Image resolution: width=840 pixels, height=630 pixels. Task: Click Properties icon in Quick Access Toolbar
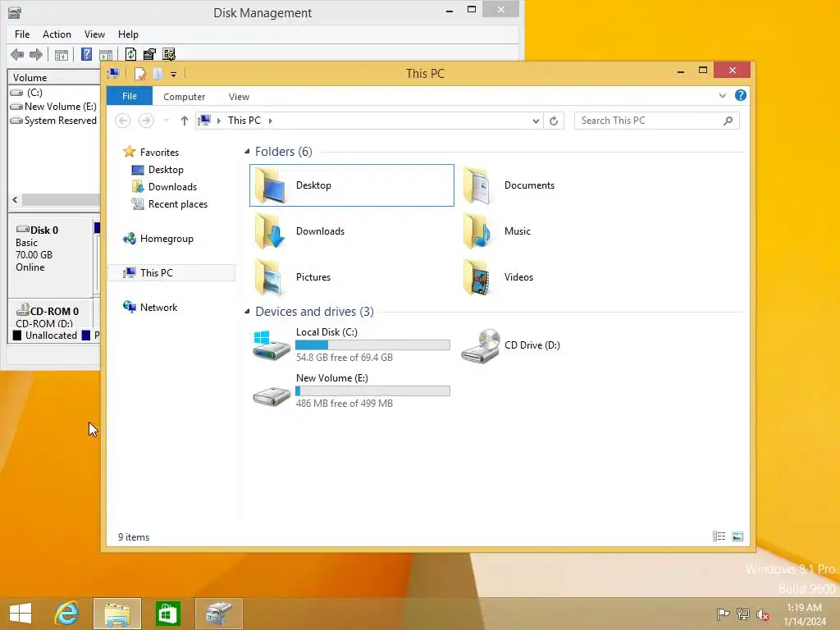139,74
